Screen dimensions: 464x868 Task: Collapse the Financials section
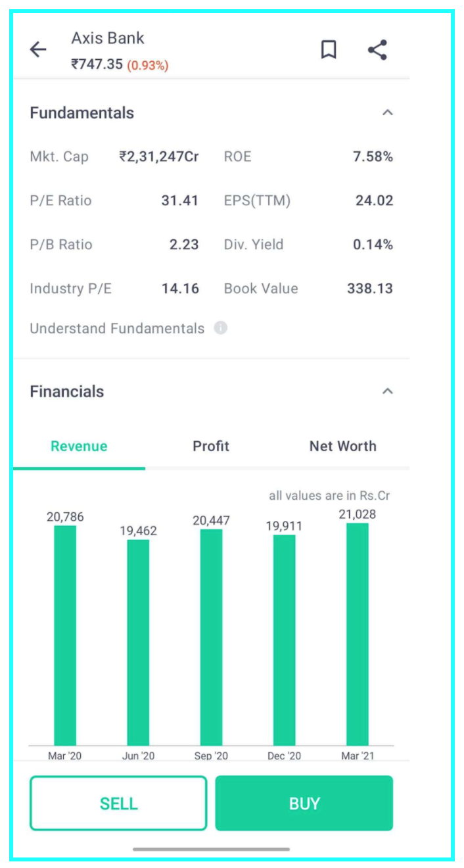[388, 392]
